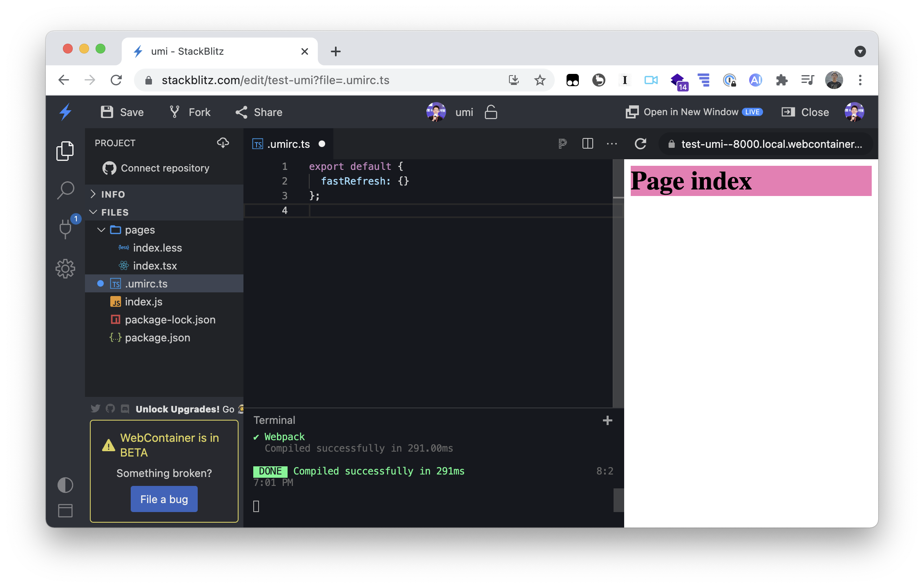Expand the INFO section

113,194
